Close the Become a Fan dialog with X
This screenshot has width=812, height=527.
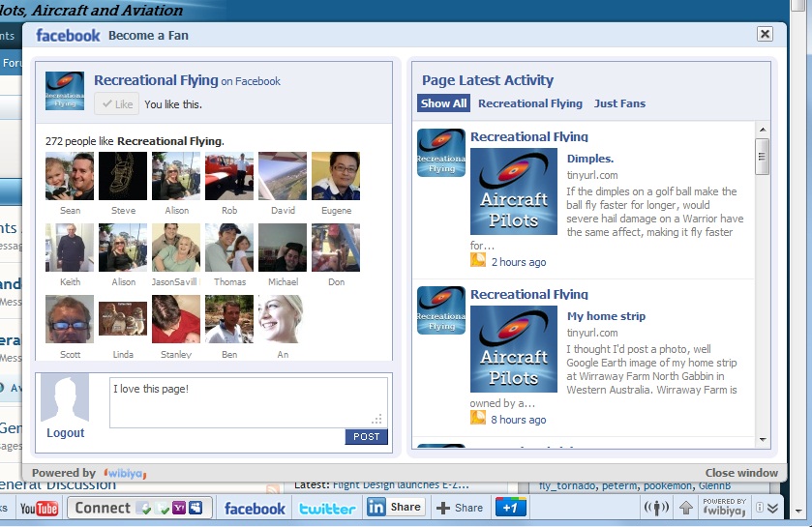765,34
